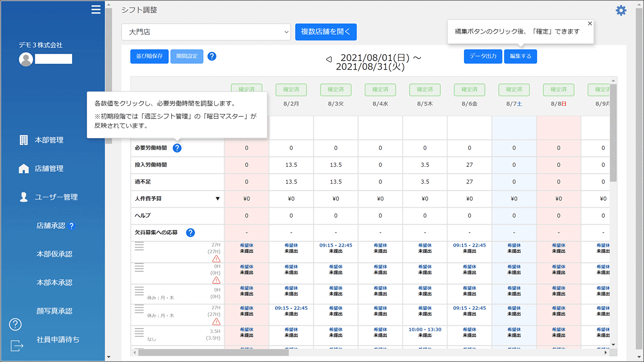644x362 pixels.
Task: Click the previous period arrow icon
Action: coord(329,59)
